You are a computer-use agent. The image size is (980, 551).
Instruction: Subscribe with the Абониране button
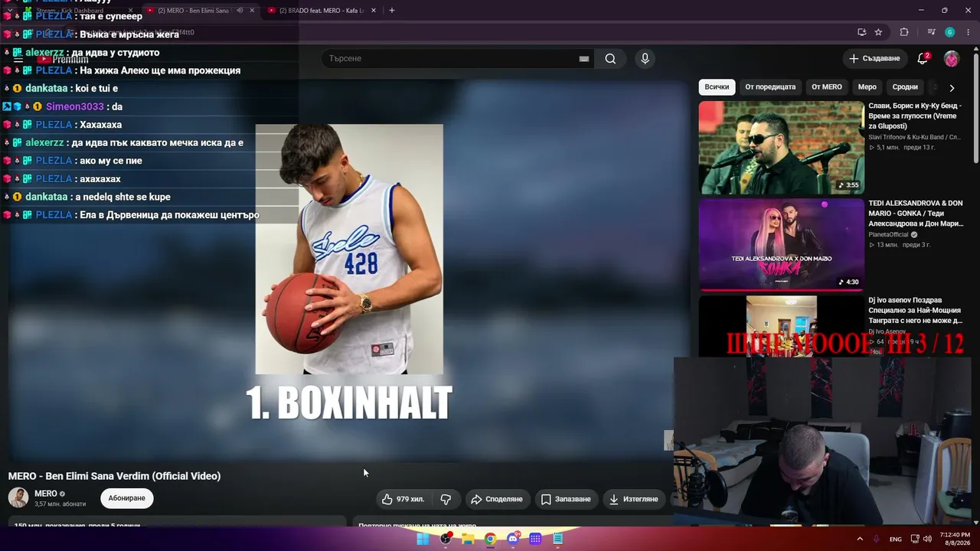127,498
